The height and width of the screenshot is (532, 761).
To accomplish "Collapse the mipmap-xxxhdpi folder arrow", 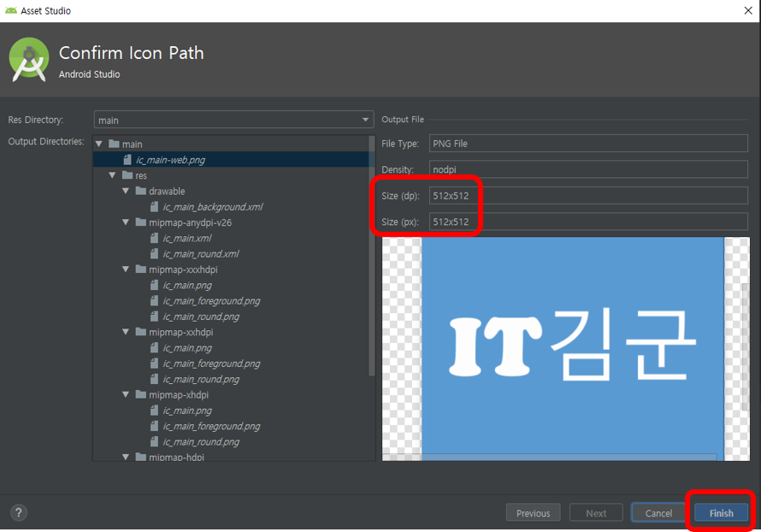I will pyautogui.click(x=126, y=269).
